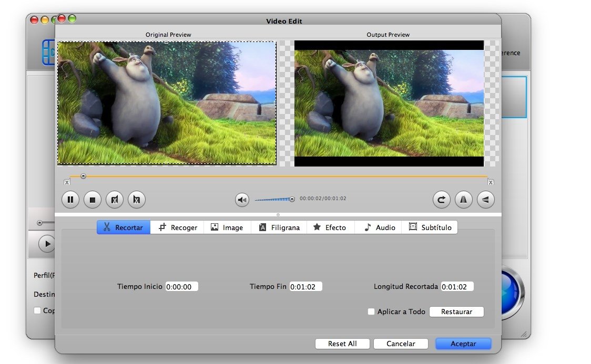
Task: Enable the Aplicar a Todo checkbox
Action: click(x=371, y=311)
